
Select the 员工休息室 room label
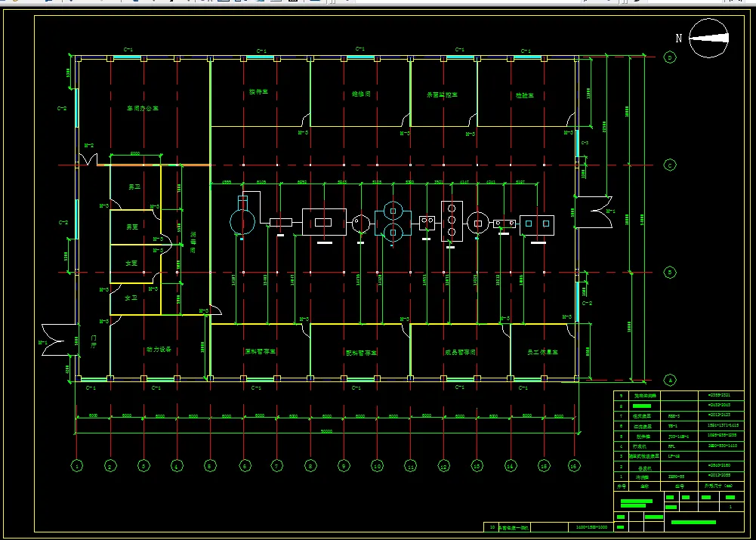(542, 353)
